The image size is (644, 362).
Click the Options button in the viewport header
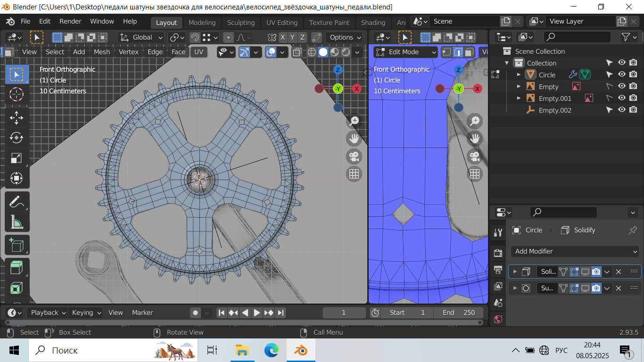tap(345, 37)
